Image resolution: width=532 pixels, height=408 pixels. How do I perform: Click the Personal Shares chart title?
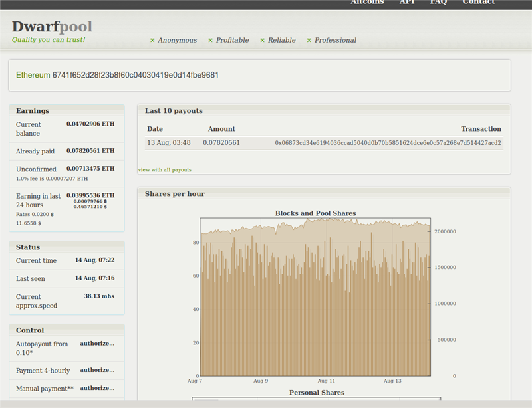(x=317, y=393)
